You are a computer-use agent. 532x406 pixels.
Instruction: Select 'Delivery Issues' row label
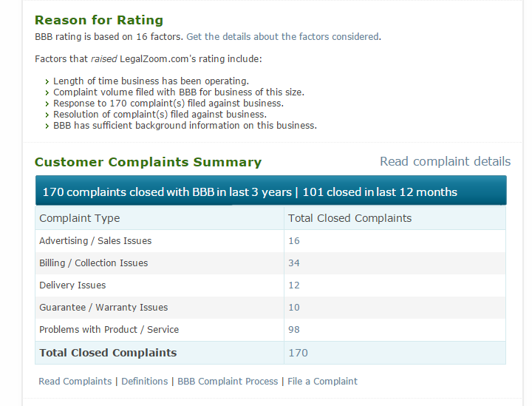[72, 285]
